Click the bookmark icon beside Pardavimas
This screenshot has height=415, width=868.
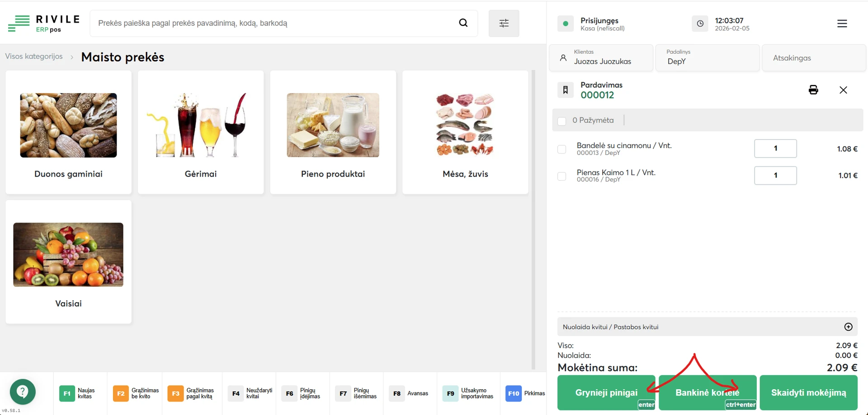point(565,90)
